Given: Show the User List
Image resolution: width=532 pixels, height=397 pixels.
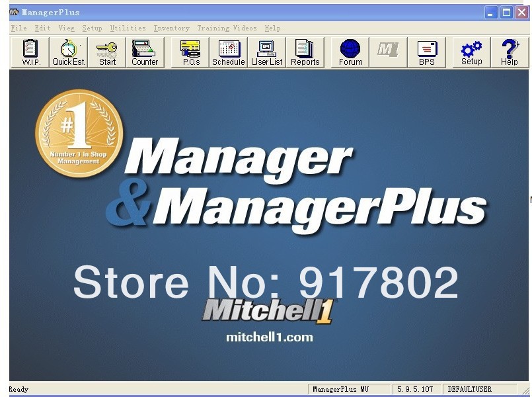Looking at the screenshot, I should click(x=267, y=52).
